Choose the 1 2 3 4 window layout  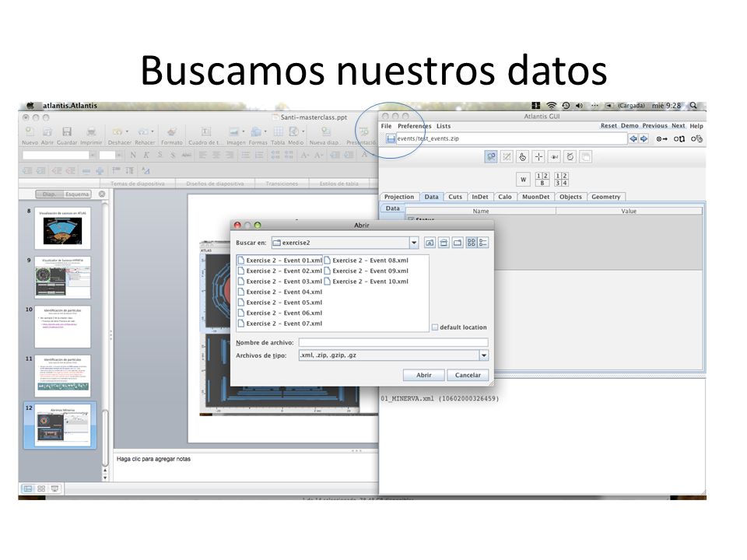click(561, 180)
